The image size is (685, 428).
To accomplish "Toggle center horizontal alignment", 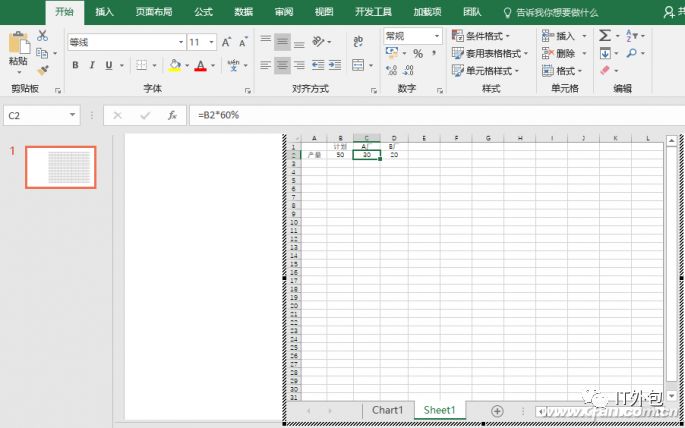I will [282, 66].
